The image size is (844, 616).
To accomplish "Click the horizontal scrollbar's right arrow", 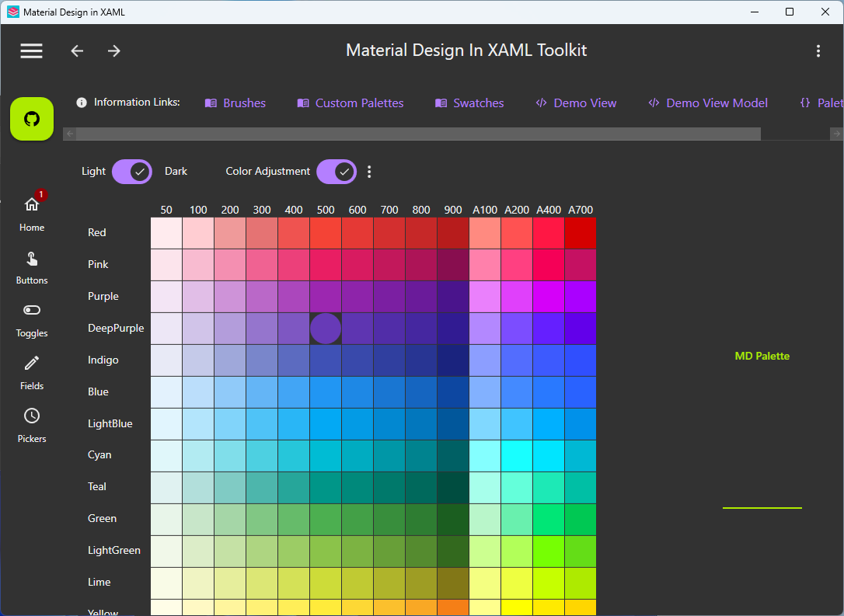I will coord(837,133).
